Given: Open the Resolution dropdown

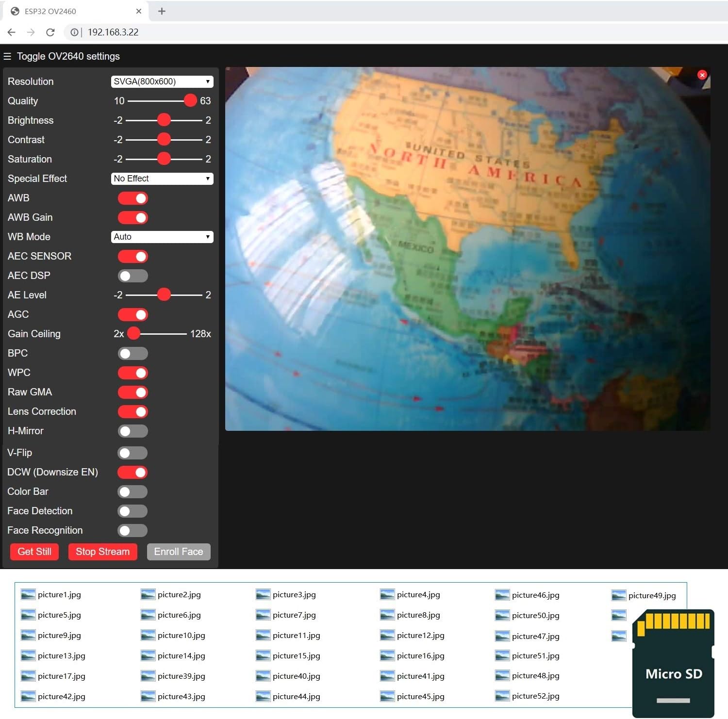Looking at the screenshot, I should pyautogui.click(x=162, y=82).
